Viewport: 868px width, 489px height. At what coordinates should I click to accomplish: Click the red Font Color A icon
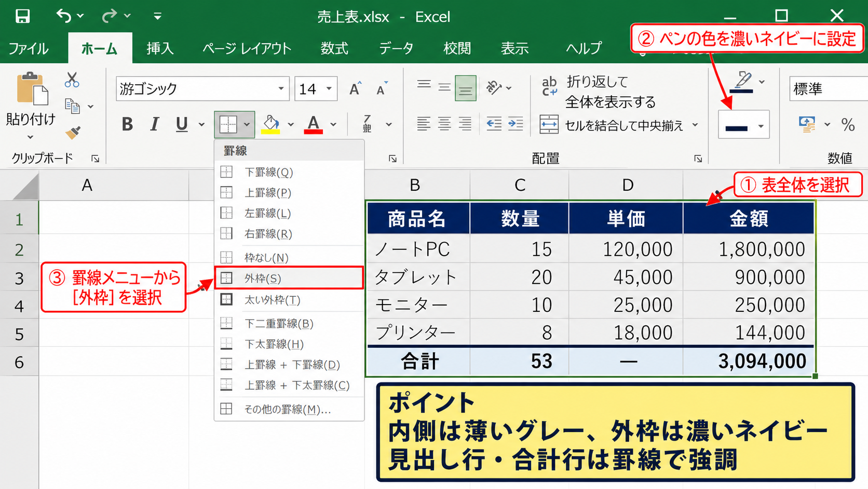(313, 124)
